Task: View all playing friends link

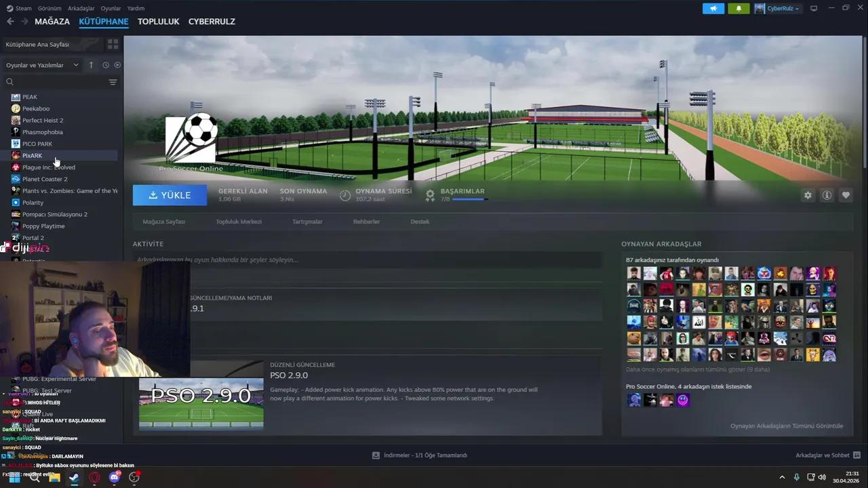Action: pos(787,426)
